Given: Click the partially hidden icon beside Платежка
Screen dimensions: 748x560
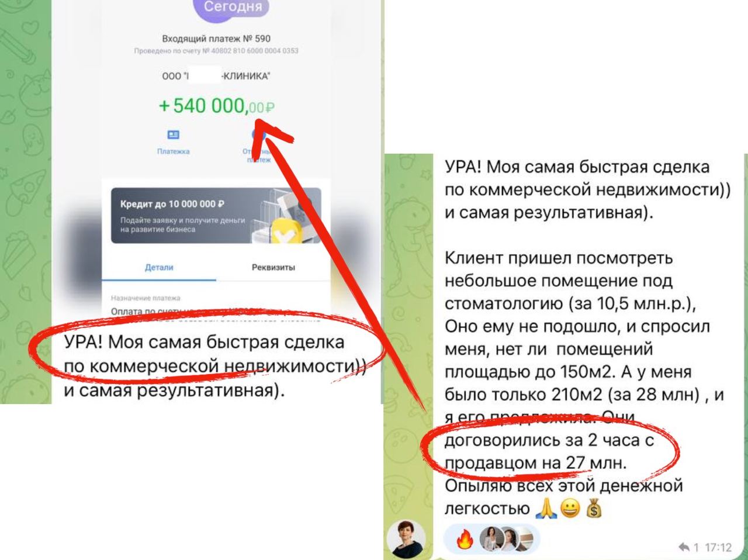Looking at the screenshot, I should (x=258, y=136).
